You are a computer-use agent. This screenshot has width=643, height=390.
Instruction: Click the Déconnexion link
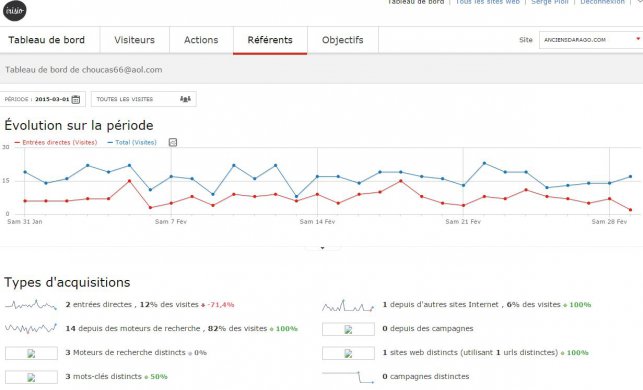(602, 2)
